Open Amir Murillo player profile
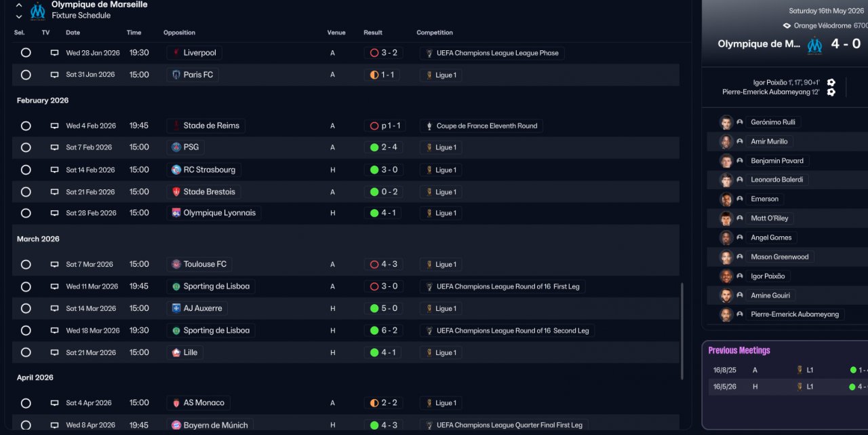This screenshot has height=435, width=868. click(x=769, y=141)
